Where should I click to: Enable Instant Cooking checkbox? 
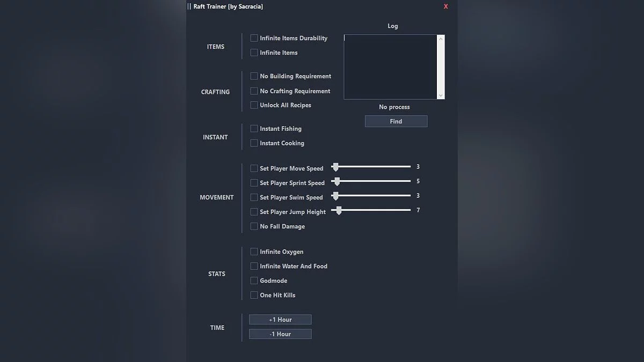[x=254, y=143]
